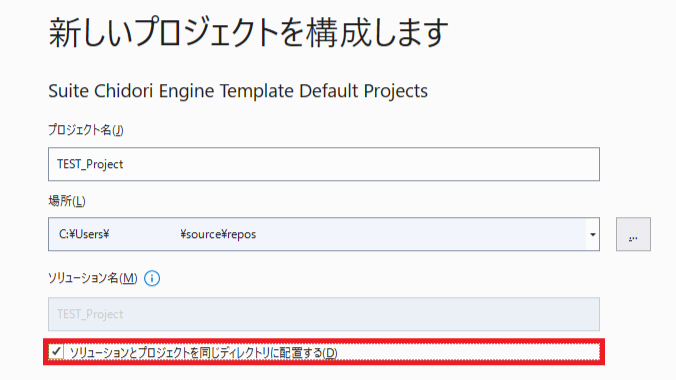Click the プロジェクト名(J) label

pos(86,130)
